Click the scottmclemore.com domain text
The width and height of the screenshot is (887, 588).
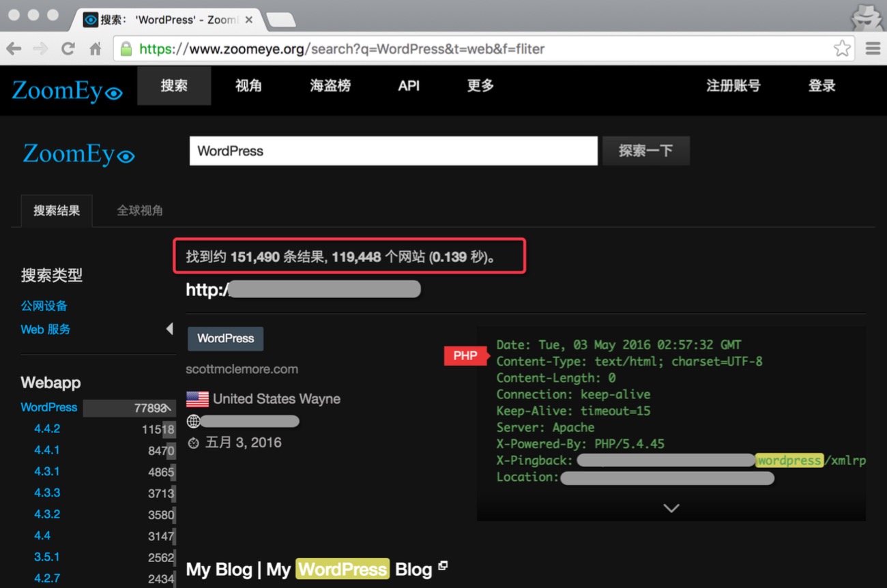pos(242,370)
